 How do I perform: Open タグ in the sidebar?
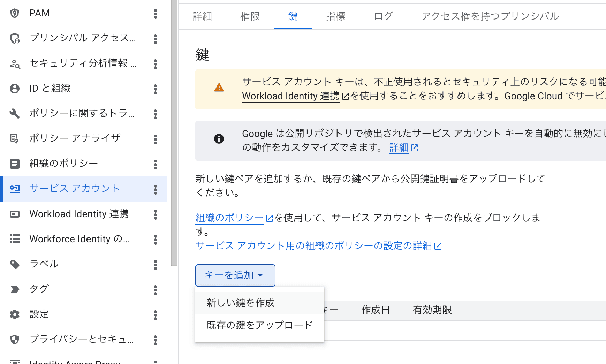click(83, 289)
